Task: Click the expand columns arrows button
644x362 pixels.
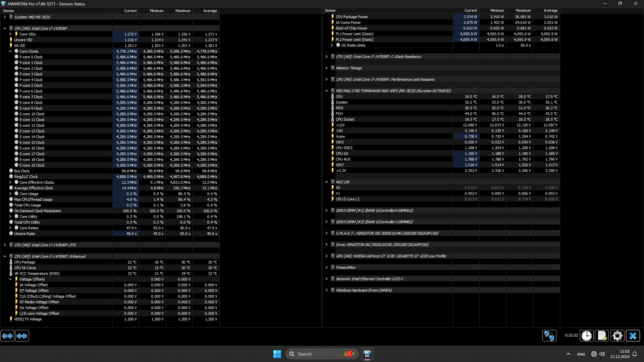Action: tap(7, 336)
